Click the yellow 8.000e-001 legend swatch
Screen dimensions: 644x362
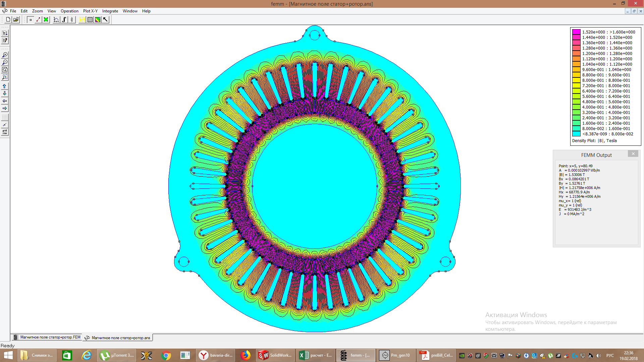pyautogui.click(x=576, y=80)
